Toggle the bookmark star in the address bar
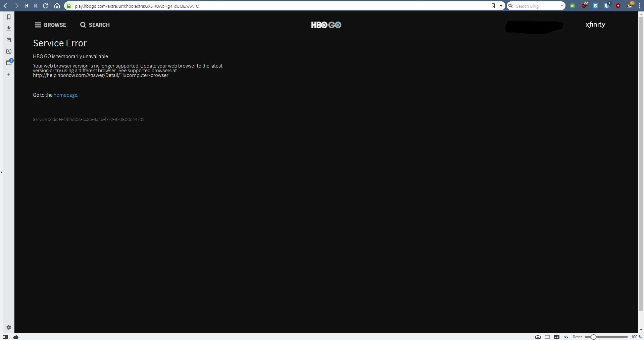This screenshot has height=340, width=644. [x=493, y=6]
